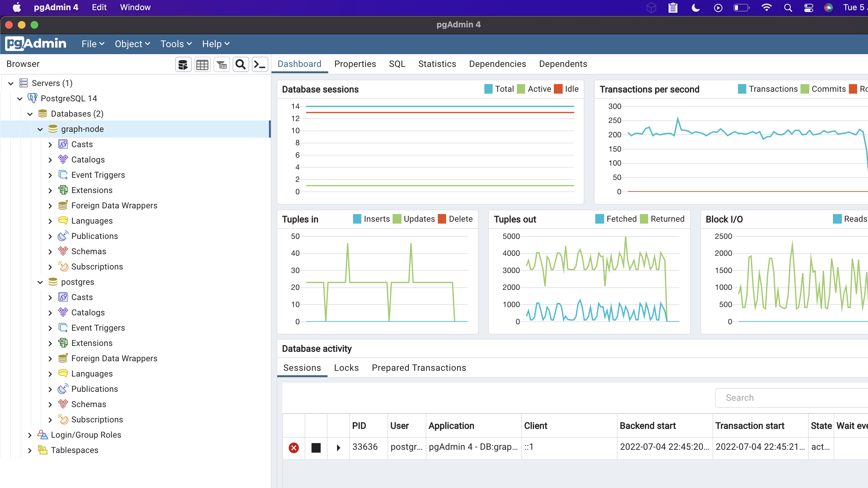Switch to the SQL tab
Viewport: 868px width, 488px height.
click(x=397, y=64)
